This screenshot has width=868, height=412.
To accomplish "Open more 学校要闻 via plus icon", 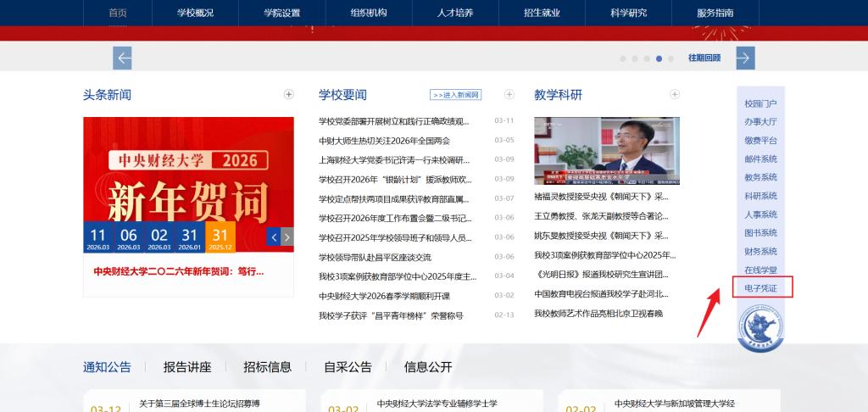I will [509, 94].
